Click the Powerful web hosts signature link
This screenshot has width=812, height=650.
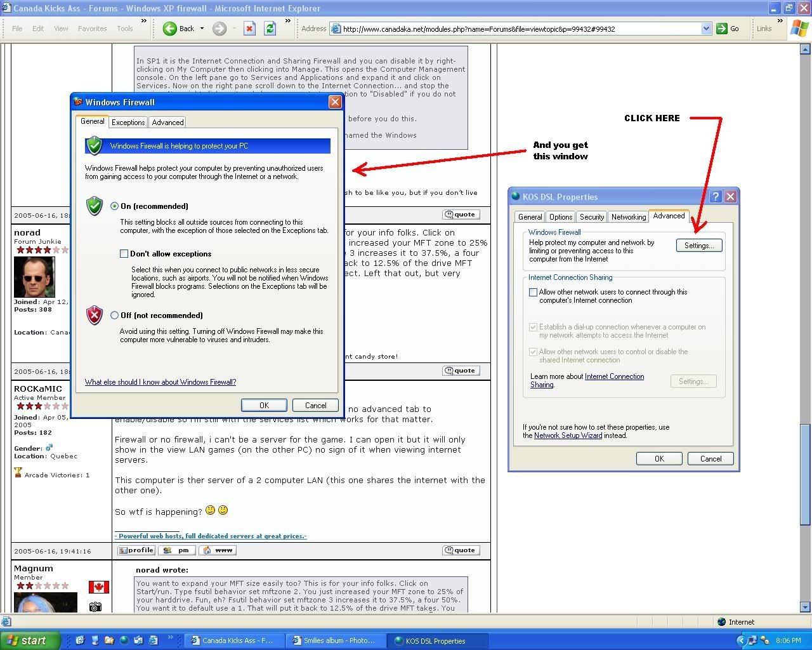click(211, 536)
